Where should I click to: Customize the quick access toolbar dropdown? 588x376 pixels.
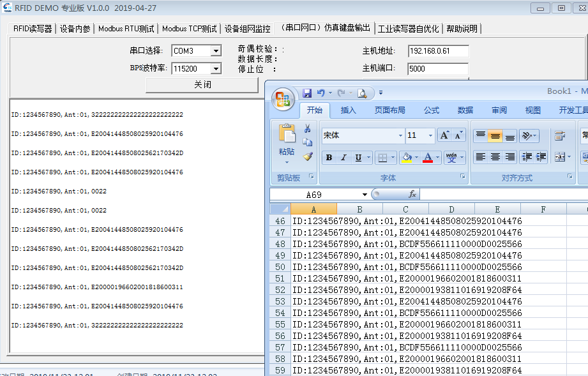coord(381,93)
